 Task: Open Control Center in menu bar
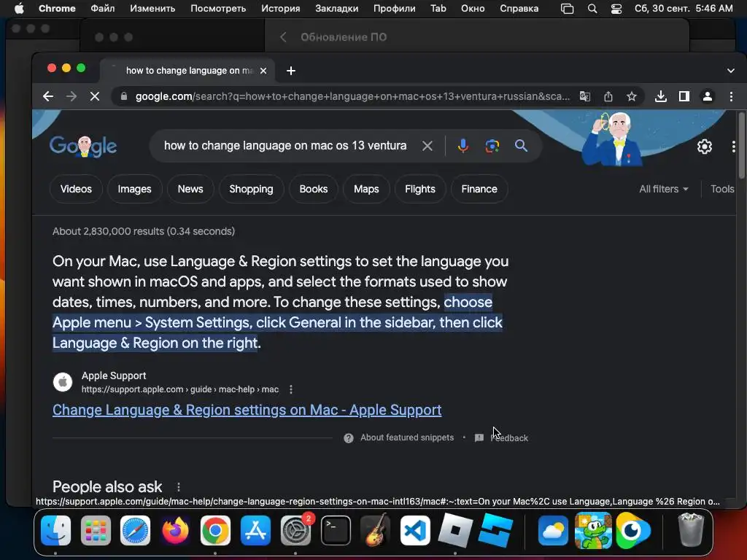616,9
